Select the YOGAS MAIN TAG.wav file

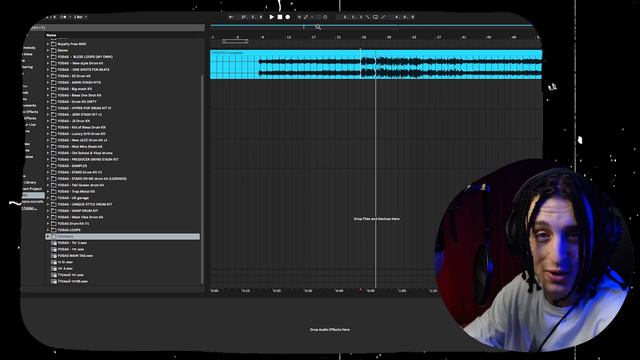click(75, 256)
